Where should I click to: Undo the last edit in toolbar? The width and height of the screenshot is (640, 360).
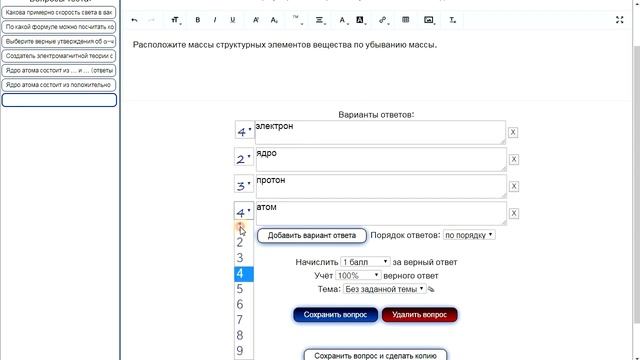[134, 20]
